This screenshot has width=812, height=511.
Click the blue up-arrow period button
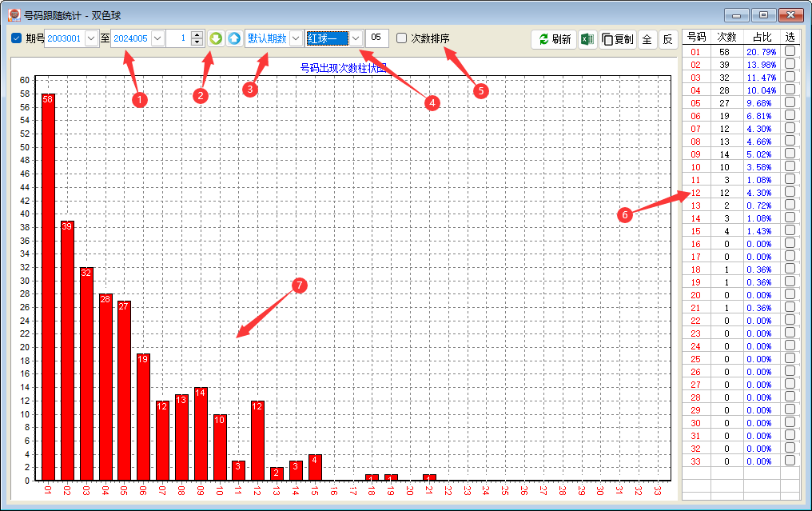coord(233,38)
